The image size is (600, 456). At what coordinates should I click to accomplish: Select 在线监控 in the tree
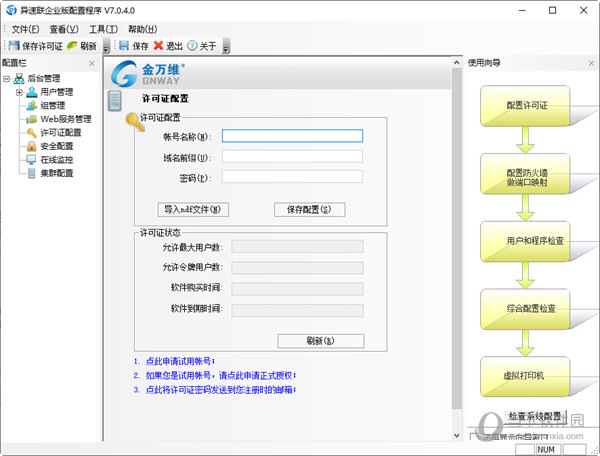(57, 160)
